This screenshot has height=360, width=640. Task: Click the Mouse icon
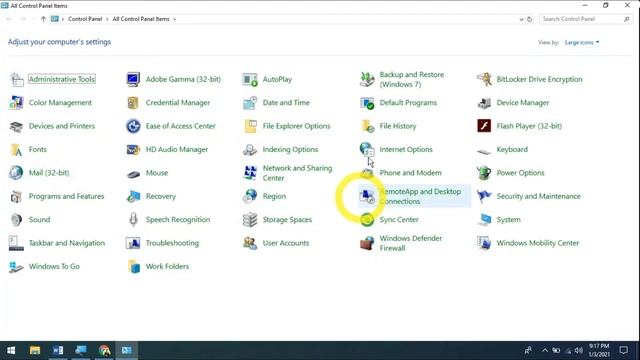(133, 174)
